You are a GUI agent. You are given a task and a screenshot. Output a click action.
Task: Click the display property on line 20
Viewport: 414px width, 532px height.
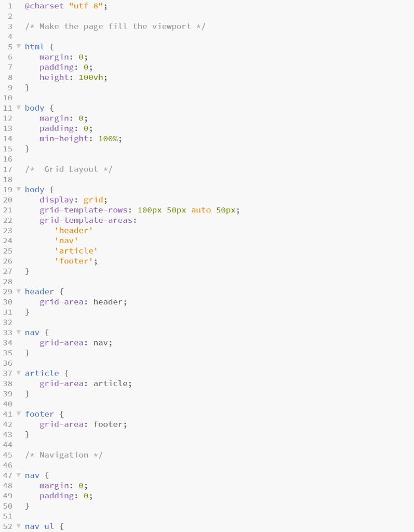pyautogui.click(x=56, y=200)
